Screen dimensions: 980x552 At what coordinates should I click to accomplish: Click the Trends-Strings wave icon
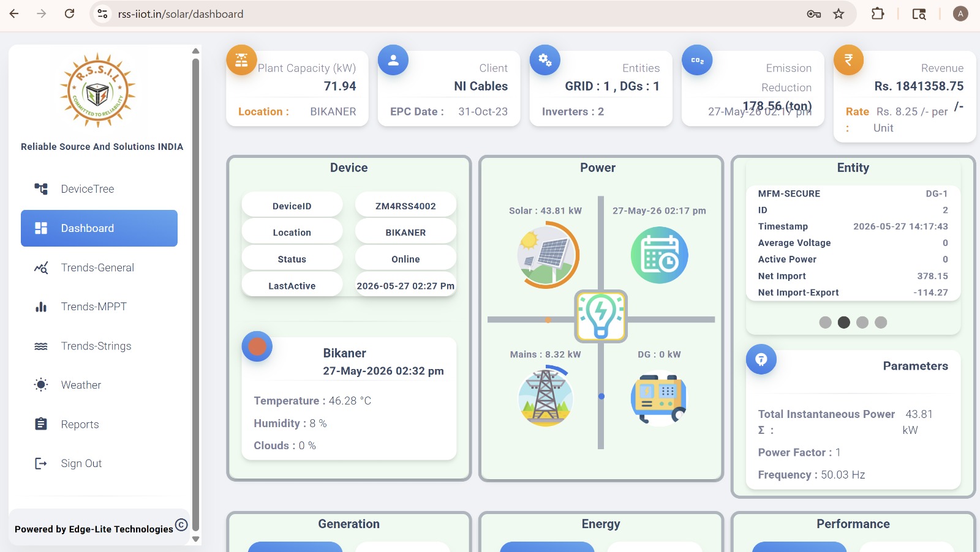coord(41,346)
